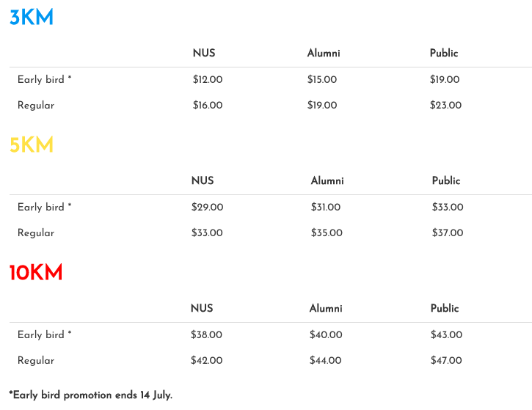
Task: Select the 3KM Public regular $23.00 price
Action: pos(445,105)
